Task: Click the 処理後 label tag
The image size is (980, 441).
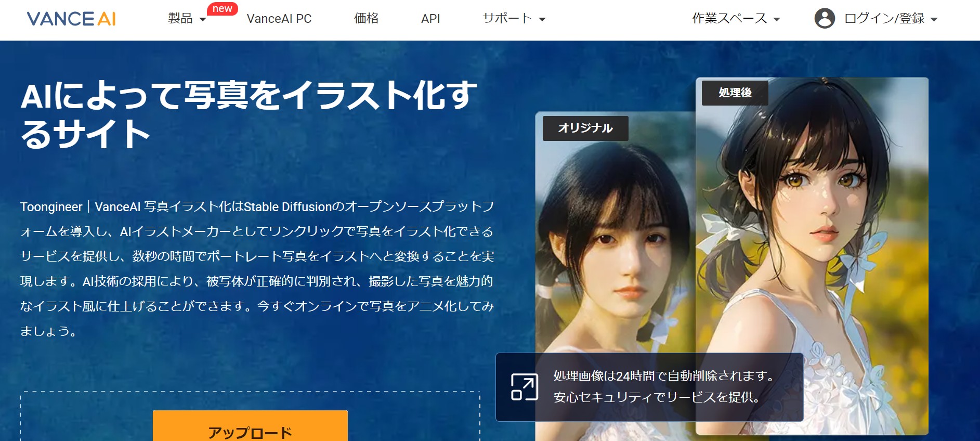Action: 735,93
